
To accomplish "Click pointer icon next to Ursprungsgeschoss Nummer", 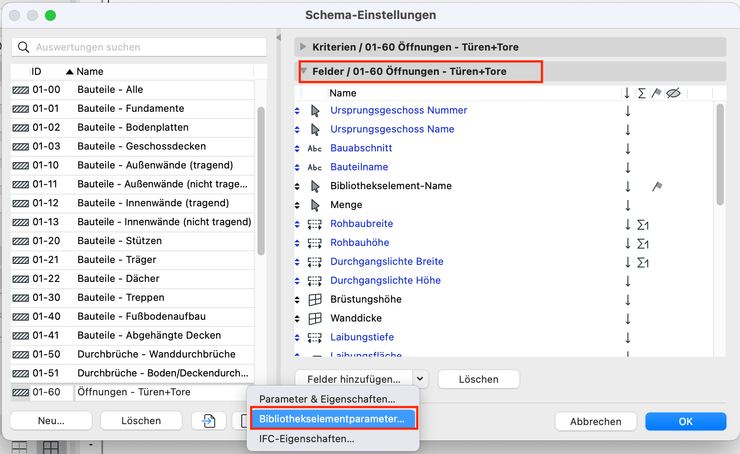I will pos(315,110).
